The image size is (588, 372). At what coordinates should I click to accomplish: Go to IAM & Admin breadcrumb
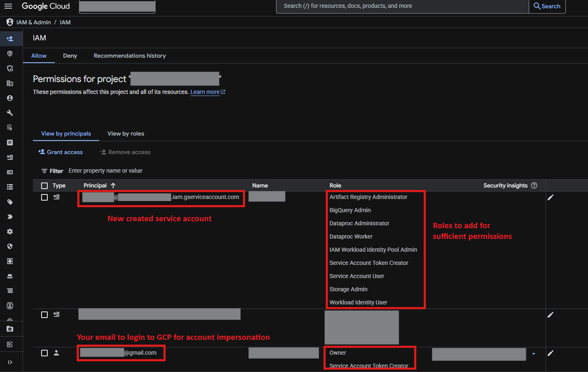pos(34,22)
